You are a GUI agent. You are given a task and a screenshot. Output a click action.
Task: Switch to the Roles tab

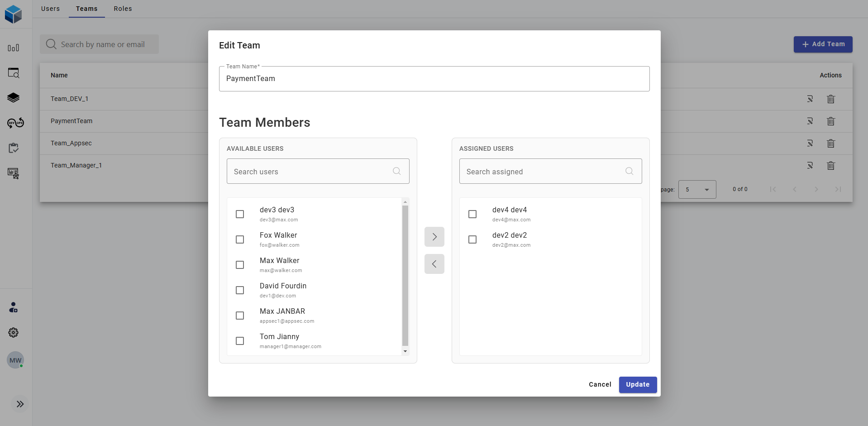[x=123, y=9]
